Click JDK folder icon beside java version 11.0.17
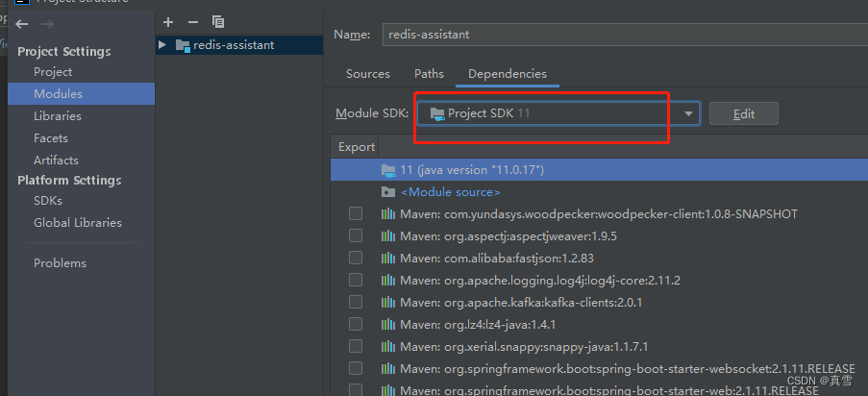868x396 pixels. click(x=388, y=170)
